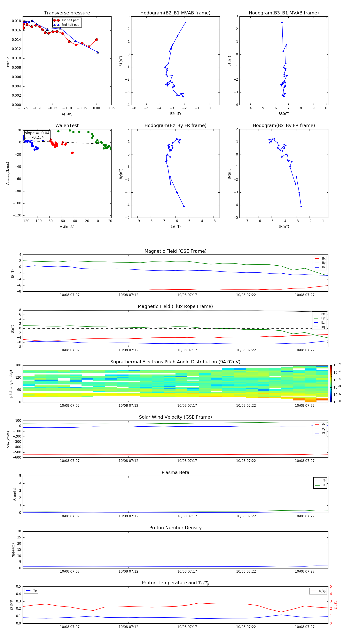The image size is (351, 644).
Task: Click the 'Vsw(km/s)' y-axis label
Action: tap(8, 439)
